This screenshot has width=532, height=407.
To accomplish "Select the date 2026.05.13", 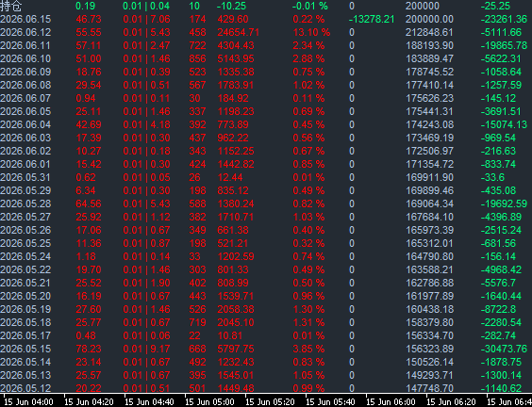I will [25, 376].
